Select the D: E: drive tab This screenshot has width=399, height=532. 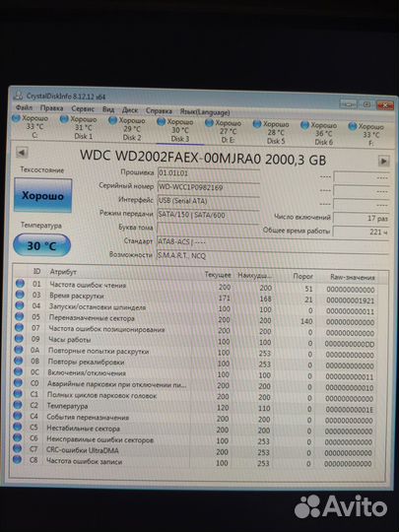224,132
